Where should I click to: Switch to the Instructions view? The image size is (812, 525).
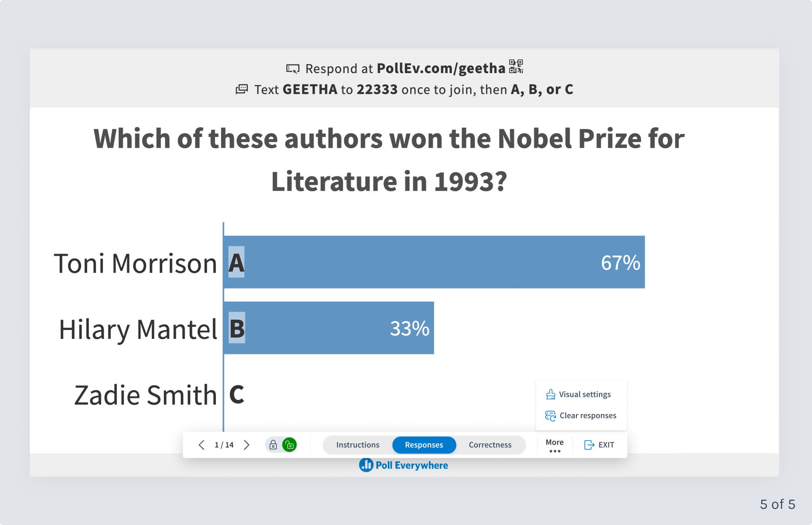coord(358,445)
